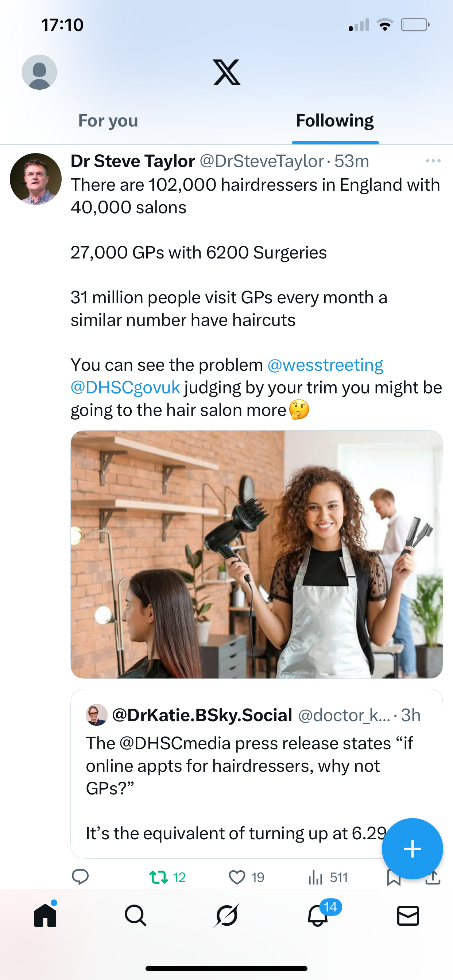453x980 pixels.
Task: Open notifications with 14 unread
Action: 317,915
